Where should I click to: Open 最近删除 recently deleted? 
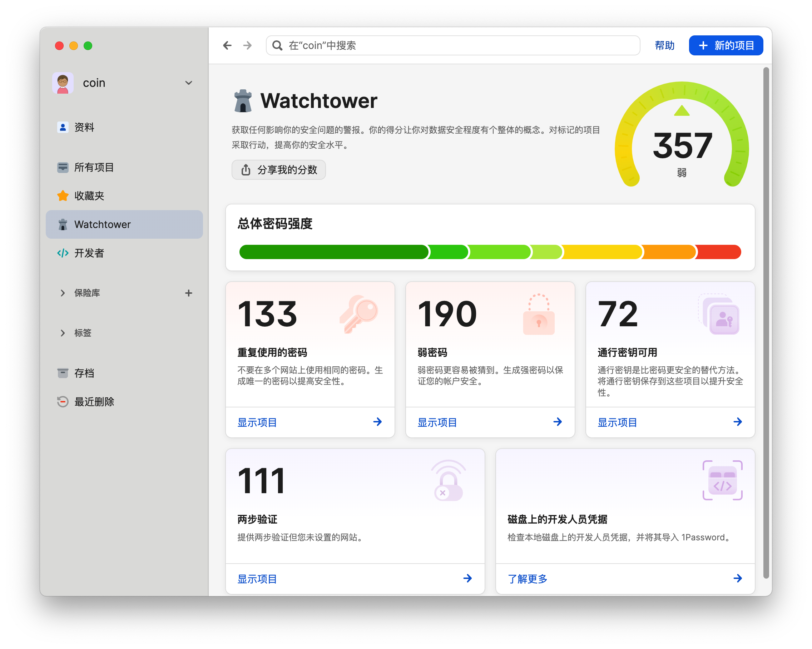tap(124, 402)
